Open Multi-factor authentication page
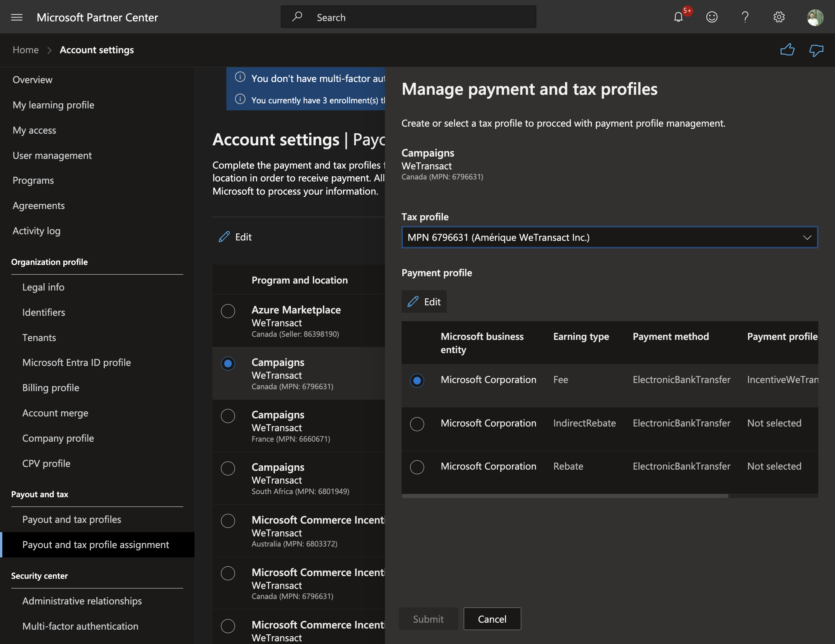 (x=80, y=626)
